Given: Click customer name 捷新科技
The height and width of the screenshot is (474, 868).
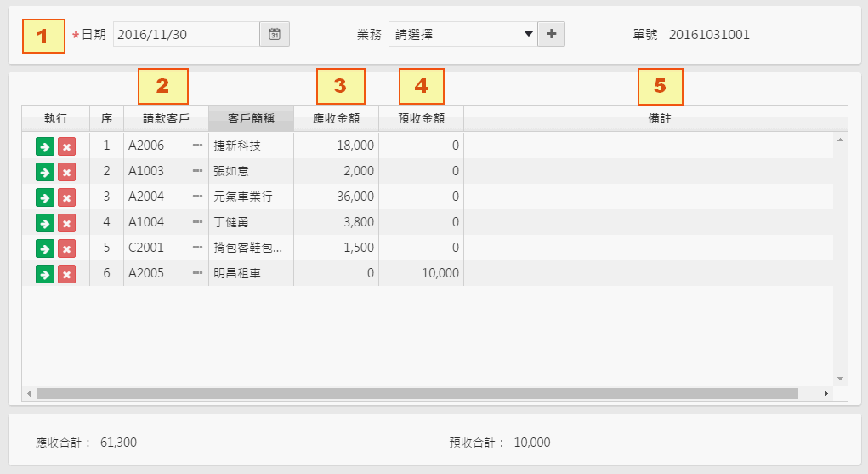Looking at the screenshot, I should pos(237,146).
